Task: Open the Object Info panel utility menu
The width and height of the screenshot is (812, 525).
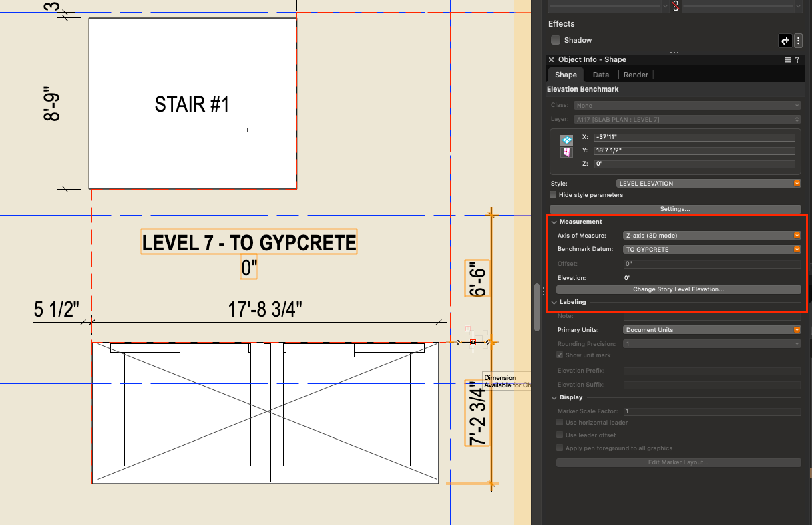Action: pyautogui.click(x=789, y=59)
